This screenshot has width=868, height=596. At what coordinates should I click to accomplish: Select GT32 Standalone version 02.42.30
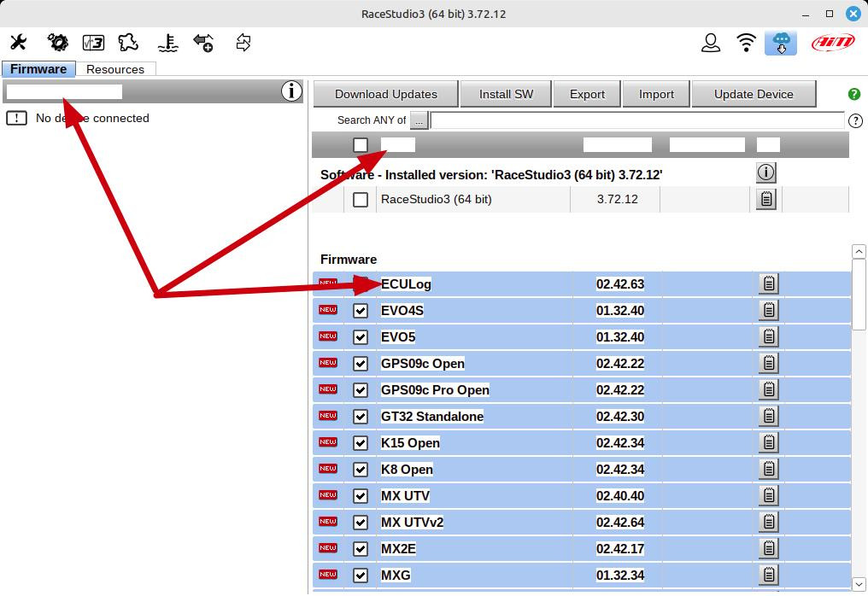point(620,416)
